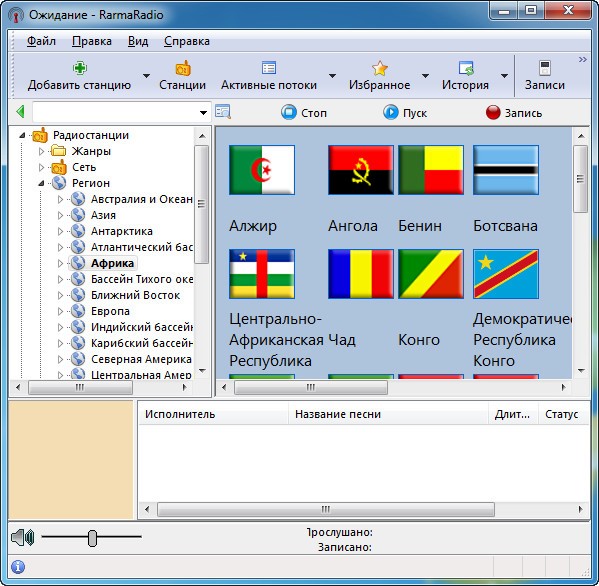
Task: Show more toolbar items chevron
Action: [x=582, y=60]
